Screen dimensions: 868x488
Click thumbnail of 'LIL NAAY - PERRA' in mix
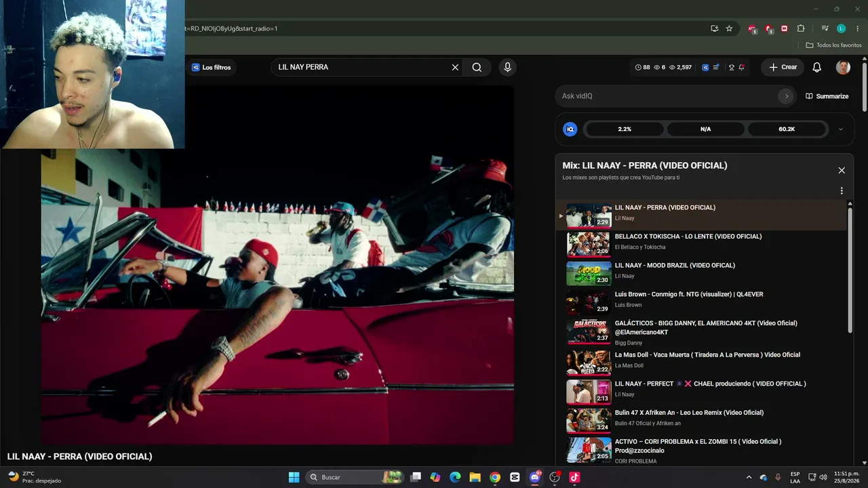[589, 215]
